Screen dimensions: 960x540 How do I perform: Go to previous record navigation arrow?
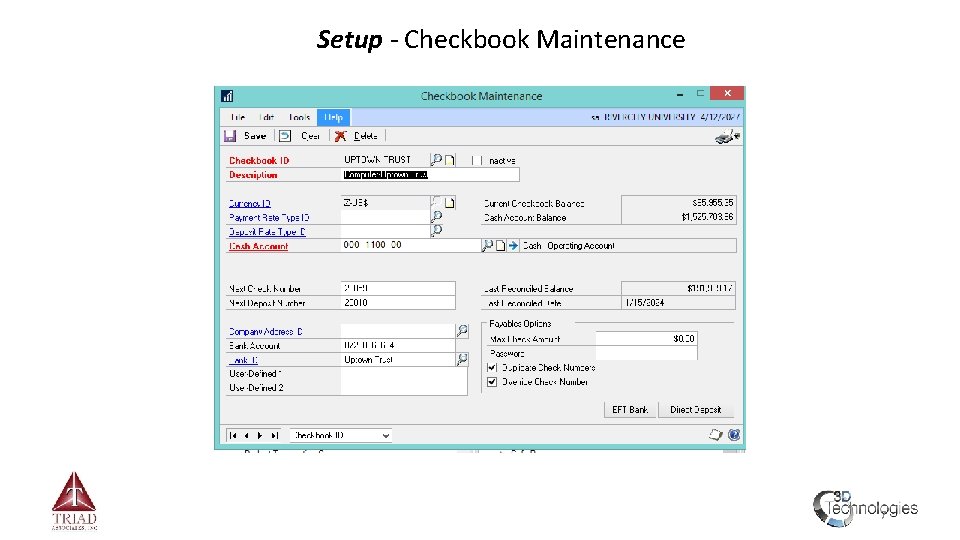(x=246, y=435)
